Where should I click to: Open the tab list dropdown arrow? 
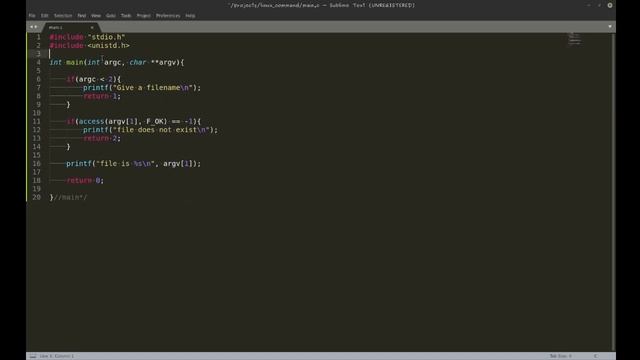pyautogui.click(x=610, y=27)
